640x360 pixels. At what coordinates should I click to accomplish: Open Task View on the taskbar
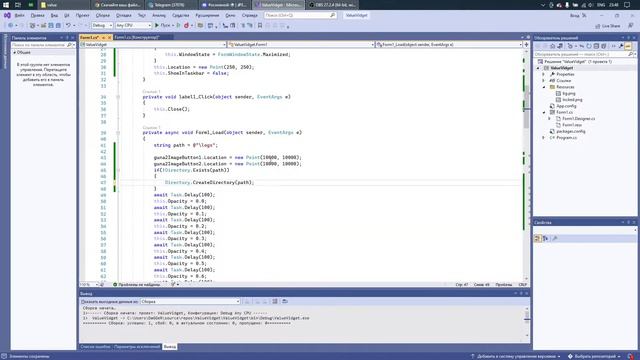[18, 4]
